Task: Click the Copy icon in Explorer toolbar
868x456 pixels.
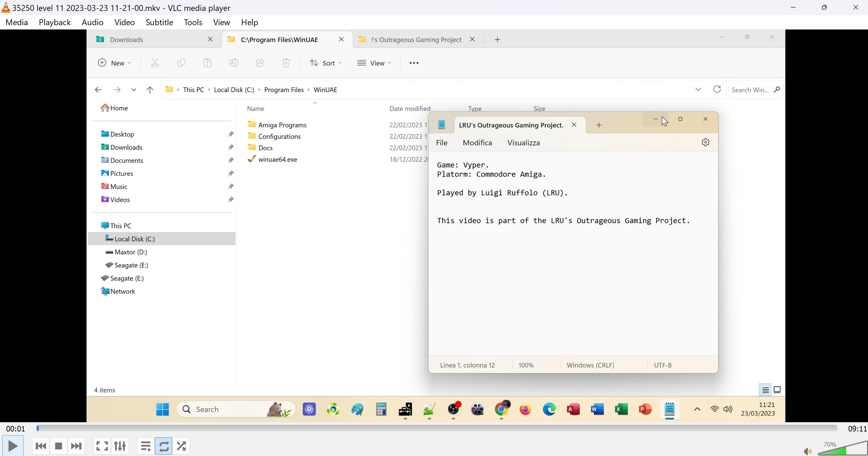Action: click(x=181, y=63)
